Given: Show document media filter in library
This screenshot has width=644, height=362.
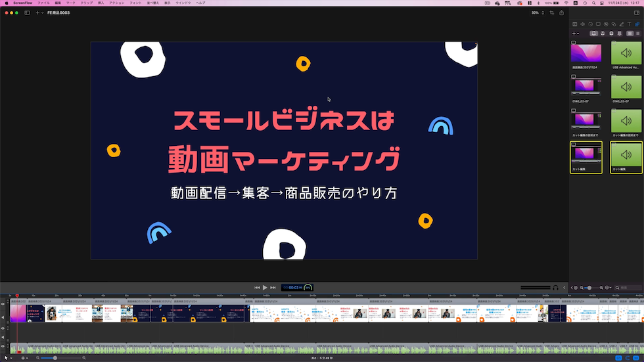Looking at the screenshot, I should coord(594,34).
